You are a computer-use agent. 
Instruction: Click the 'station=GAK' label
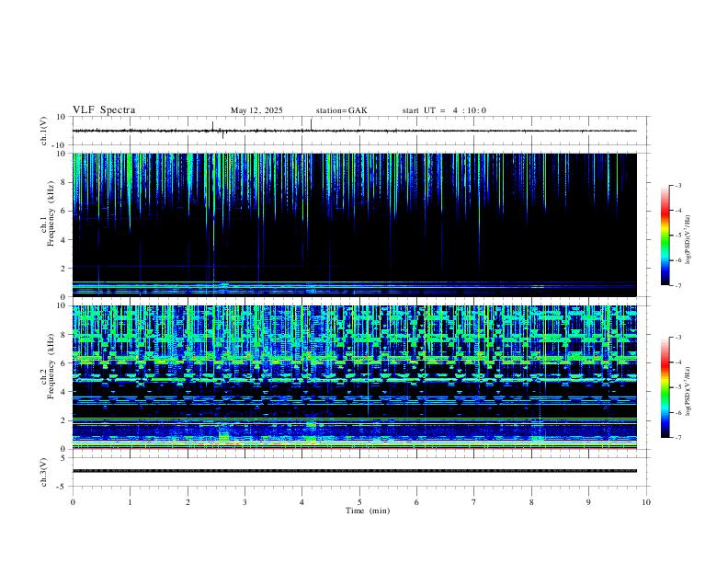pos(341,110)
